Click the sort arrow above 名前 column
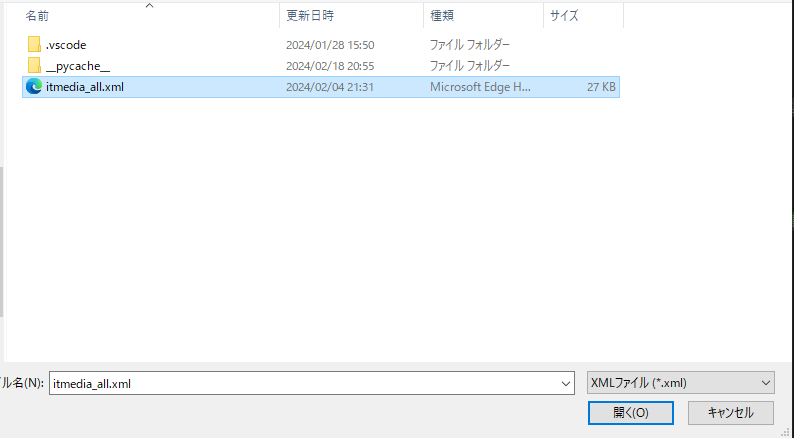Image resolution: width=794 pixels, height=438 pixels. click(150, 6)
